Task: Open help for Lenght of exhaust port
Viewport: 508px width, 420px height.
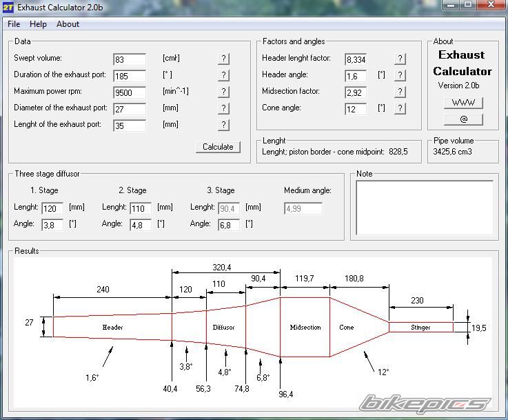Action: (x=223, y=125)
